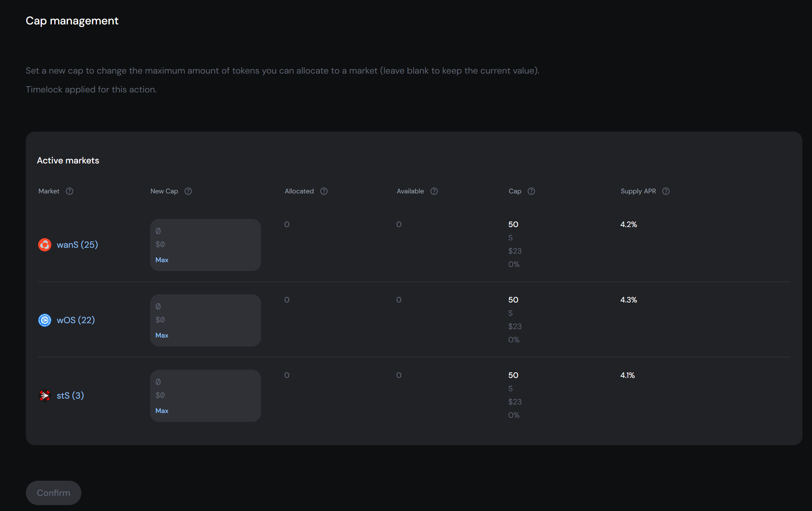Screen dimensions: 812x511
Task: Select the wanS token icon
Action: [x=45, y=244]
